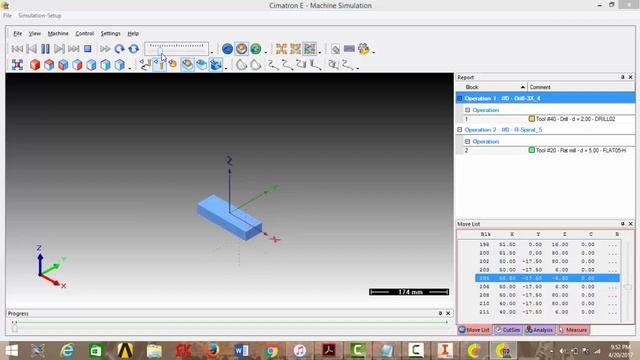Collapse Operation 1 Drill-3X_4 tree node
Viewport: 640px width, 360px height.
tap(460, 98)
